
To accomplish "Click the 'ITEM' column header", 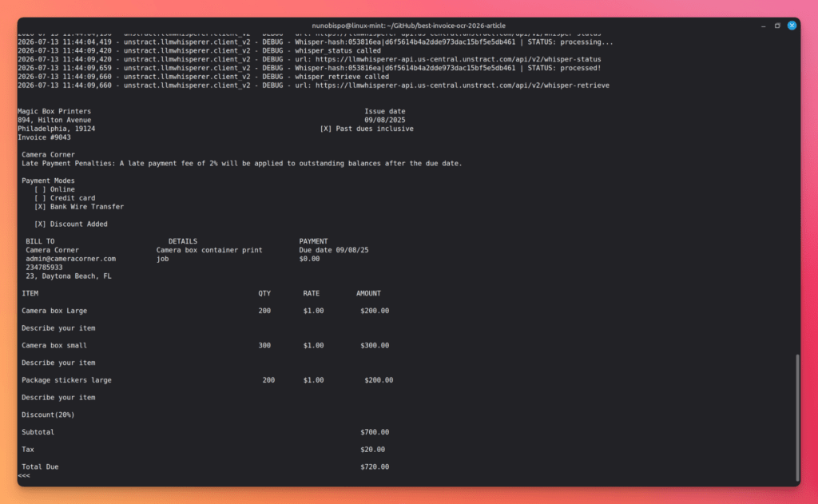I will pyautogui.click(x=30, y=294).
